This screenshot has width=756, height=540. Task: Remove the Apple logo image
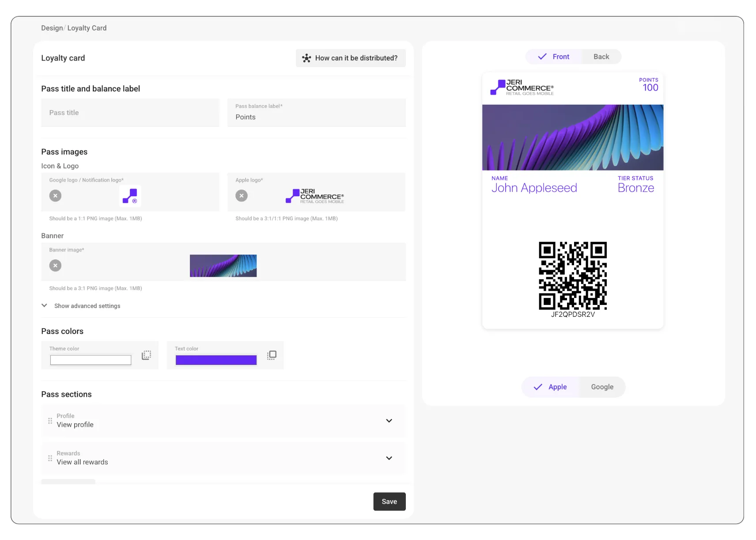click(x=242, y=196)
